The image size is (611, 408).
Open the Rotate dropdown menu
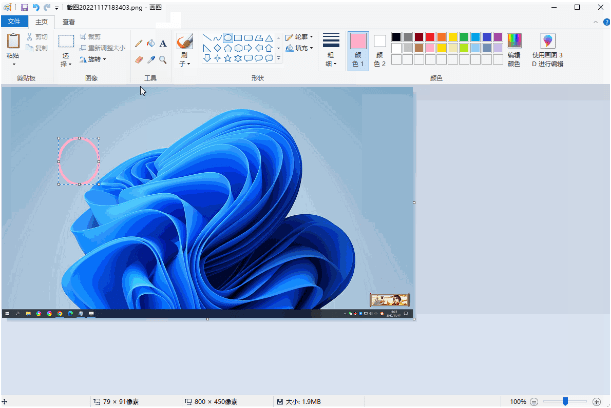click(x=93, y=59)
